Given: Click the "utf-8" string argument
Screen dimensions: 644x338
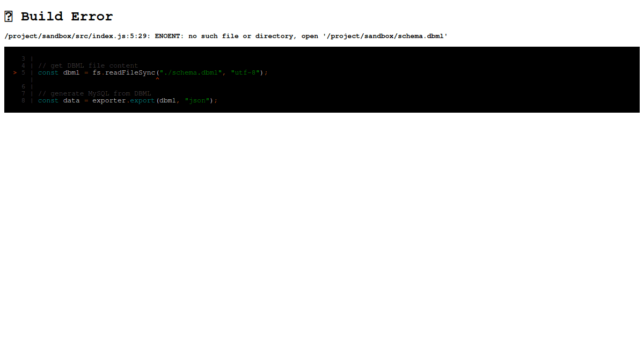Looking at the screenshot, I should (244, 72).
